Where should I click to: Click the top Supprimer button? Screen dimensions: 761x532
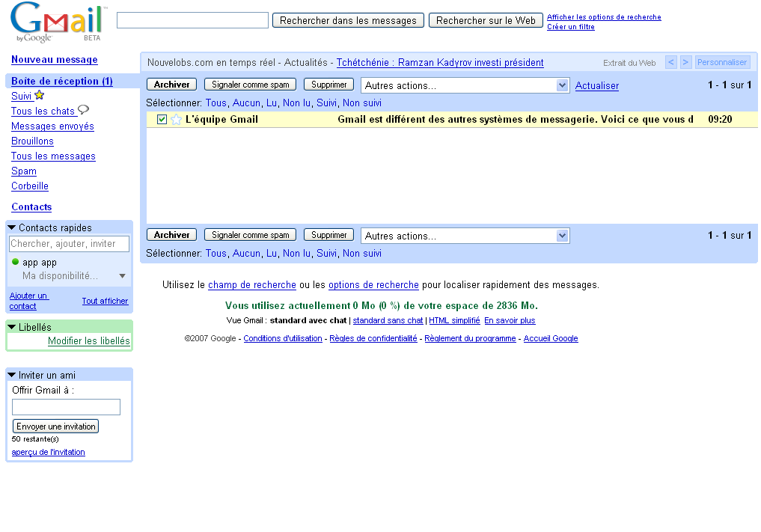pos(329,85)
